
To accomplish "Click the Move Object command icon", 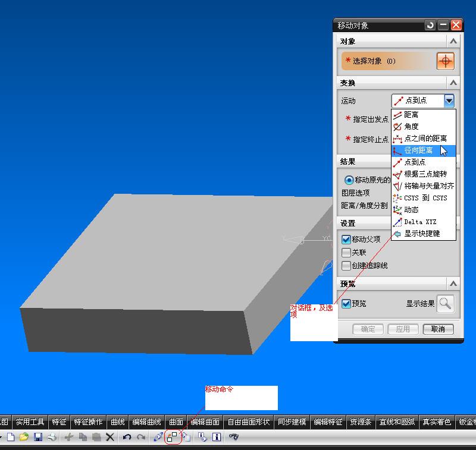I will 172,437.
